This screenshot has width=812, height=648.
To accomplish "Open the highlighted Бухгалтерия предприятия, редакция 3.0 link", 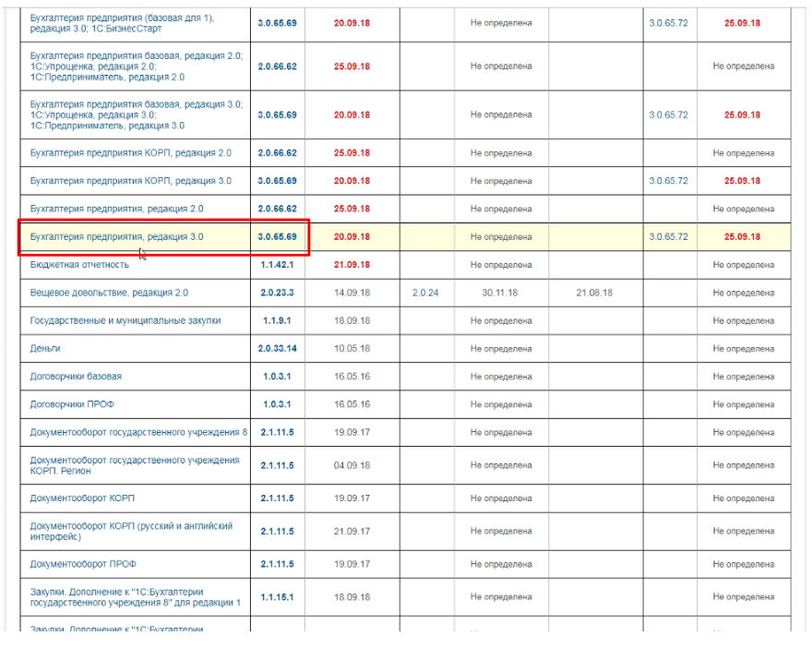I will click(116, 237).
